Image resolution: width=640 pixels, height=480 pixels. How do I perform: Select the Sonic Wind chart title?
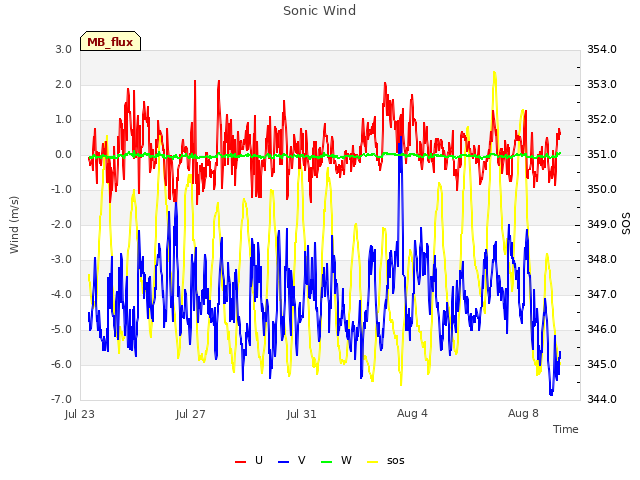tap(319, 10)
